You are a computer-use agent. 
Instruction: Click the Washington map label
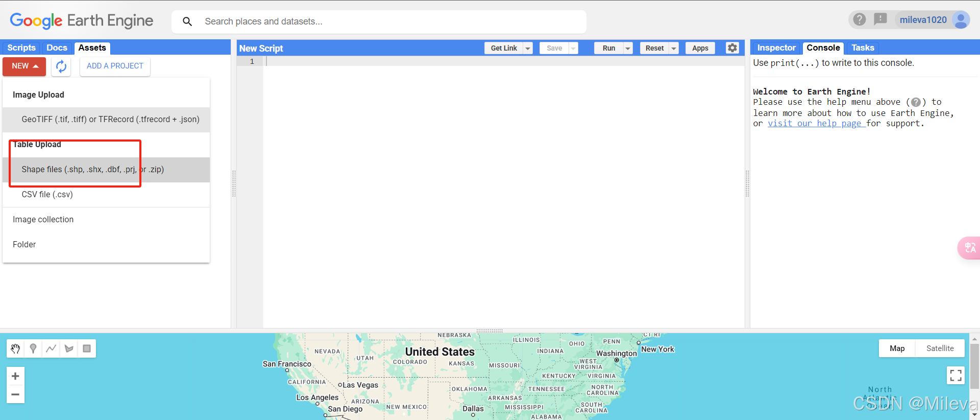click(617, 354)
